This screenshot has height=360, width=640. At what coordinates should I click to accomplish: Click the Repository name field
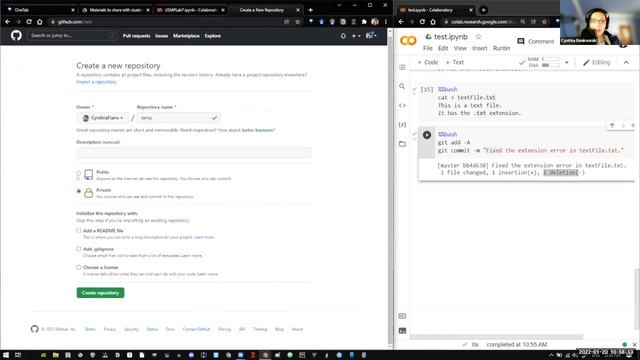178,118
